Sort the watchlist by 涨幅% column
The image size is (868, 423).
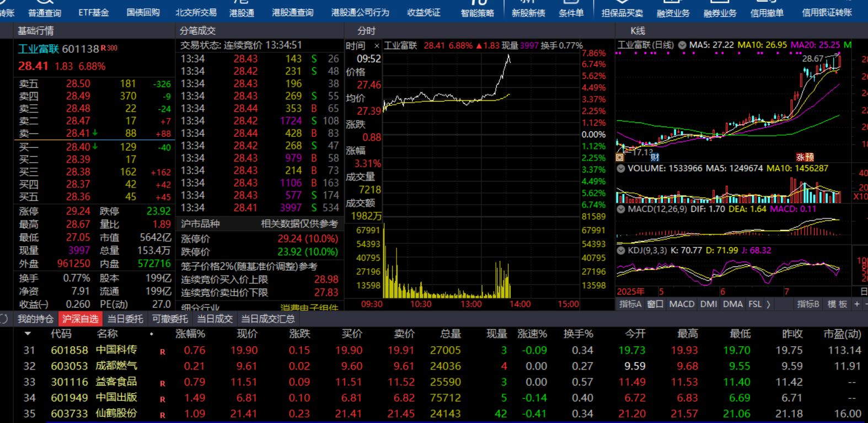tap(190, 334)
